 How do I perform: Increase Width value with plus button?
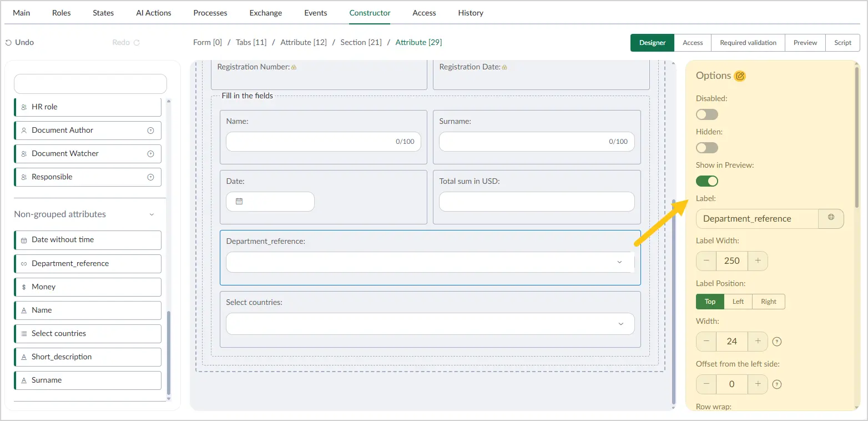coord(758,341)
